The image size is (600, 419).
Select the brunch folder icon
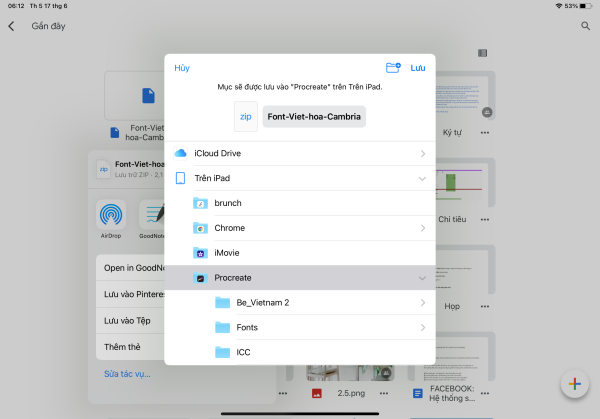click(200, 203)
